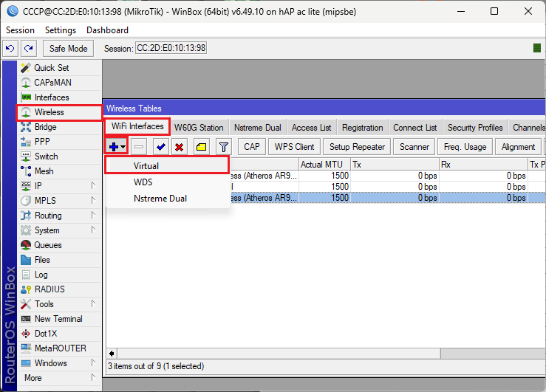
Task: Open the Files section
Action: coord(59,260)
